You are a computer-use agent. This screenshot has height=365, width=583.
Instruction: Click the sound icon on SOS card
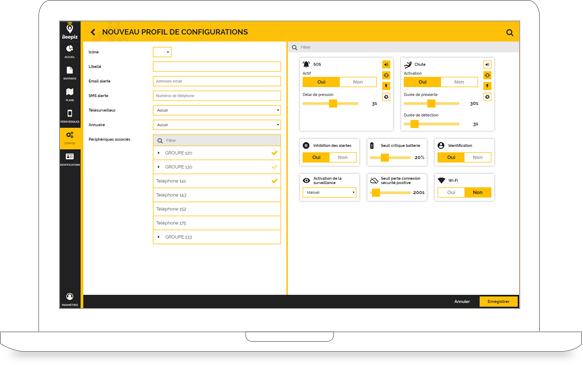[x=386, y=64]
